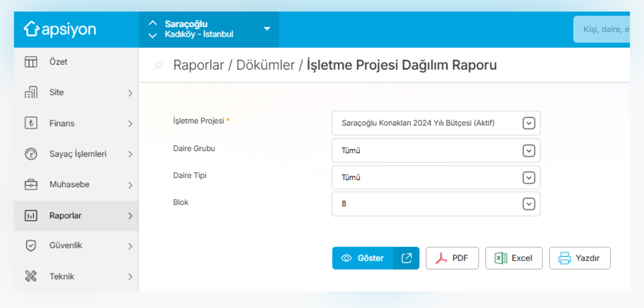This screenshot has width=644, height=308.
Task: Click the Saraçoğlu Kadıköy - İstanbul site name
Action: tap(199, 29)
